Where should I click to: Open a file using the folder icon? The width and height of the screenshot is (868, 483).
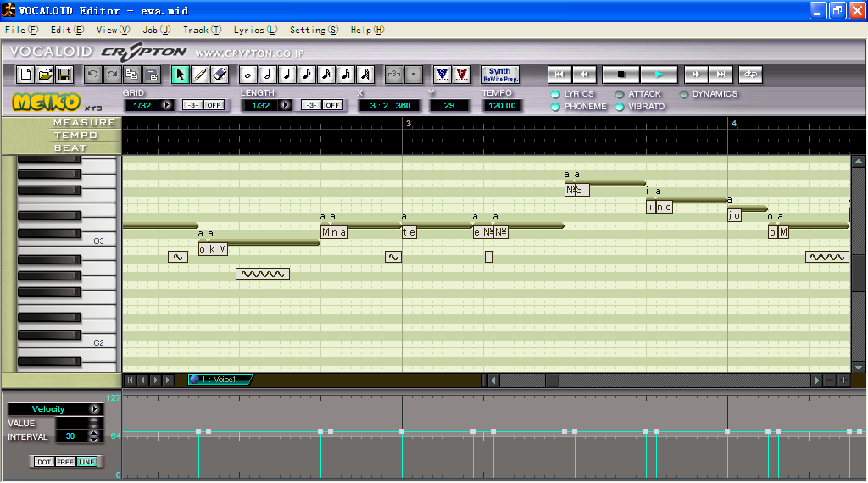pos(46,74)
